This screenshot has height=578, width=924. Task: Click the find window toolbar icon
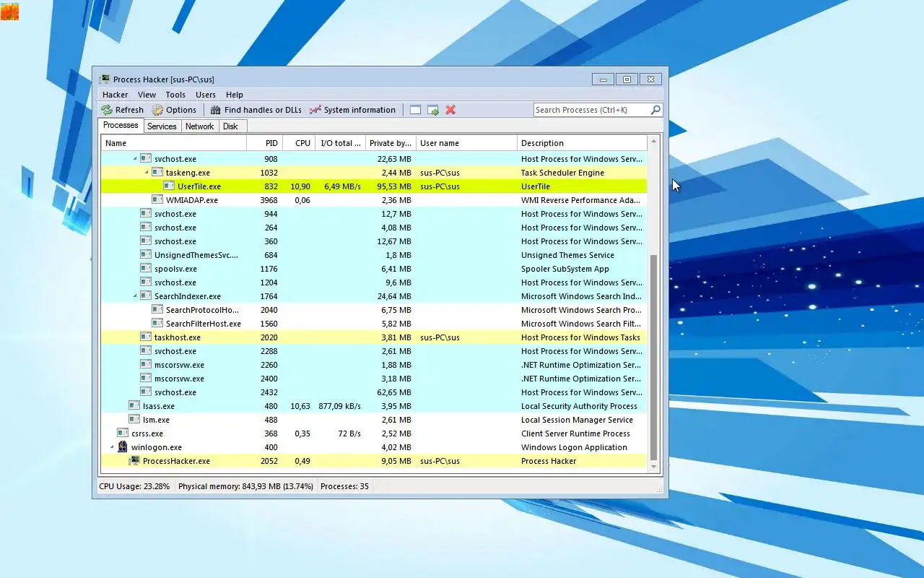click(415, 110)
